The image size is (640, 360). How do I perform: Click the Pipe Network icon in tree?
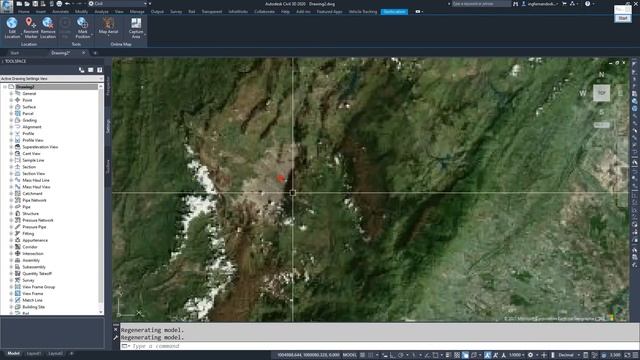point(18,200)
